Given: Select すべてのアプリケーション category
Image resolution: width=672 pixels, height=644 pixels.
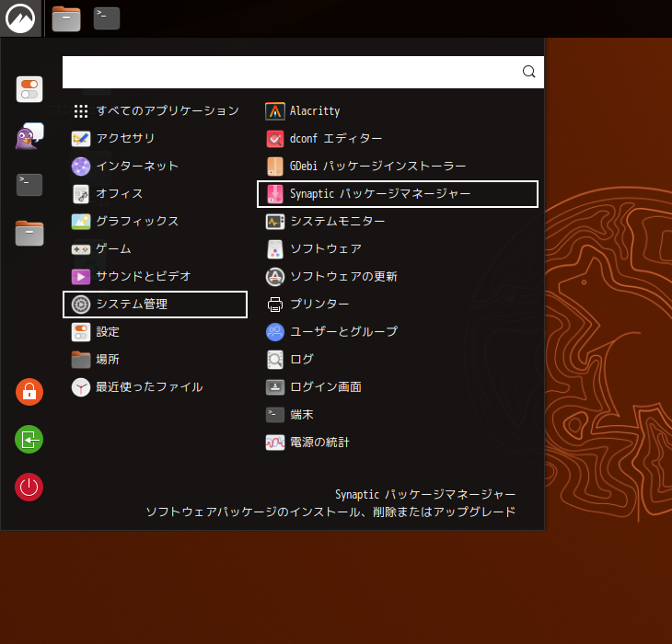Looking at the screenshot, I should pyautogui.click(x=156, y=111).
